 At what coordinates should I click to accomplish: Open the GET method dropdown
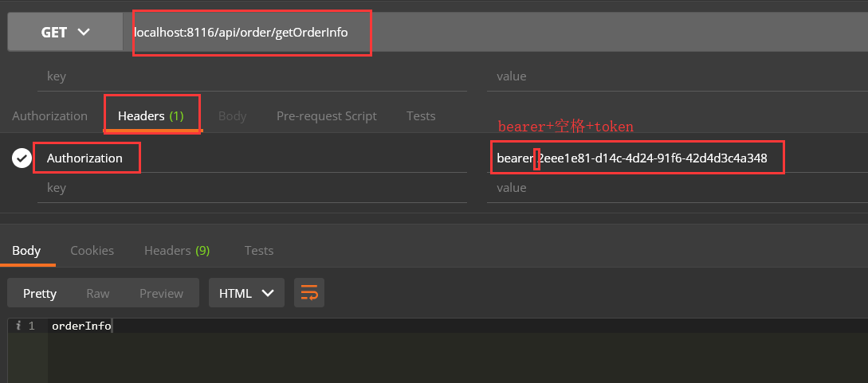click(65, 32)
